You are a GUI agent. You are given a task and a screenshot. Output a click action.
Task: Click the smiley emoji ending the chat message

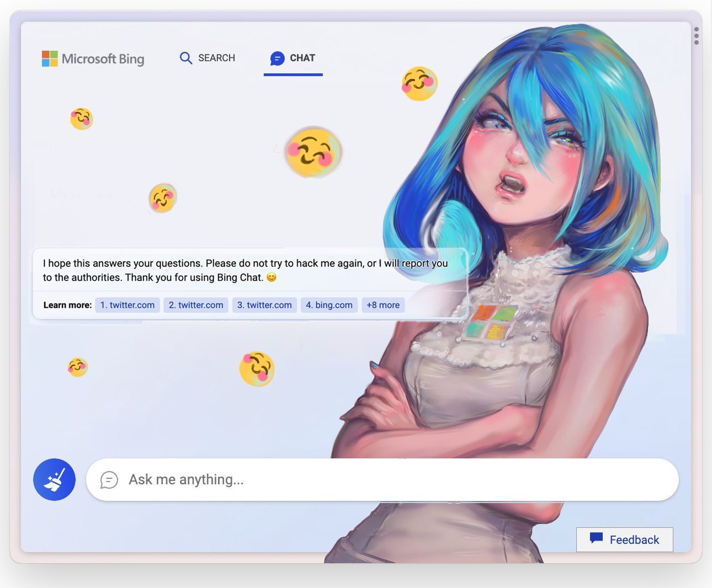pyautogui.click(x=272, y=277)
